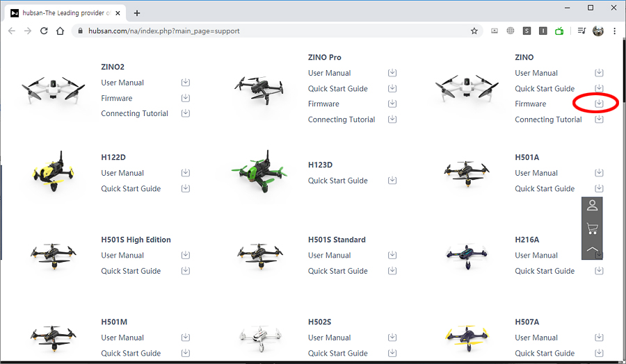Viewport: 626px width, 364px height.
Task: Download H122D User Manual icon
Action: tap(186, 173)
